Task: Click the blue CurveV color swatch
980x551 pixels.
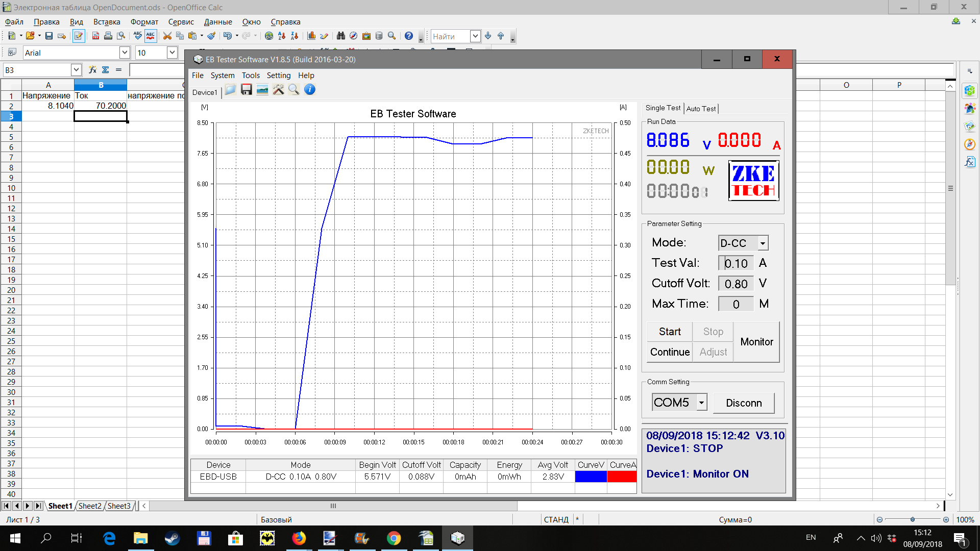Action: (591, 477)
